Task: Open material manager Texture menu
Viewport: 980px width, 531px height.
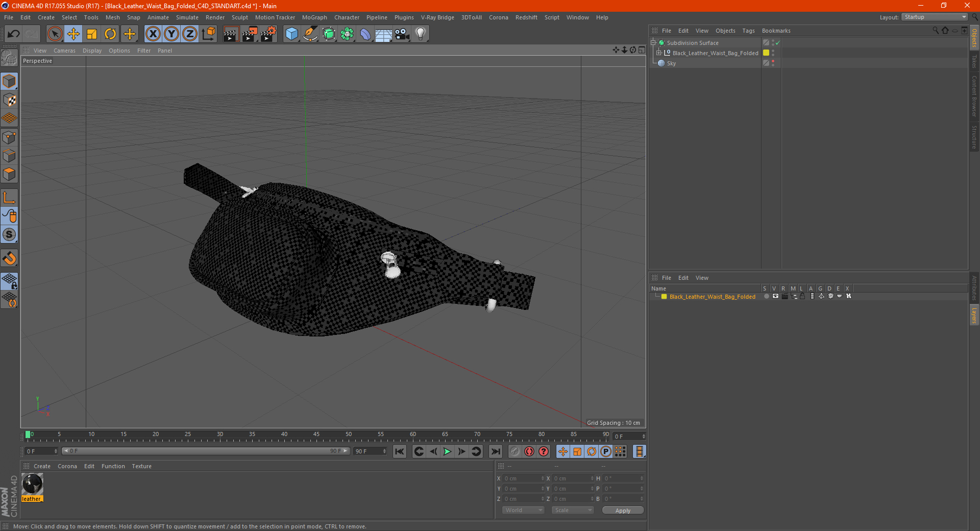Action: pos(141,466)
